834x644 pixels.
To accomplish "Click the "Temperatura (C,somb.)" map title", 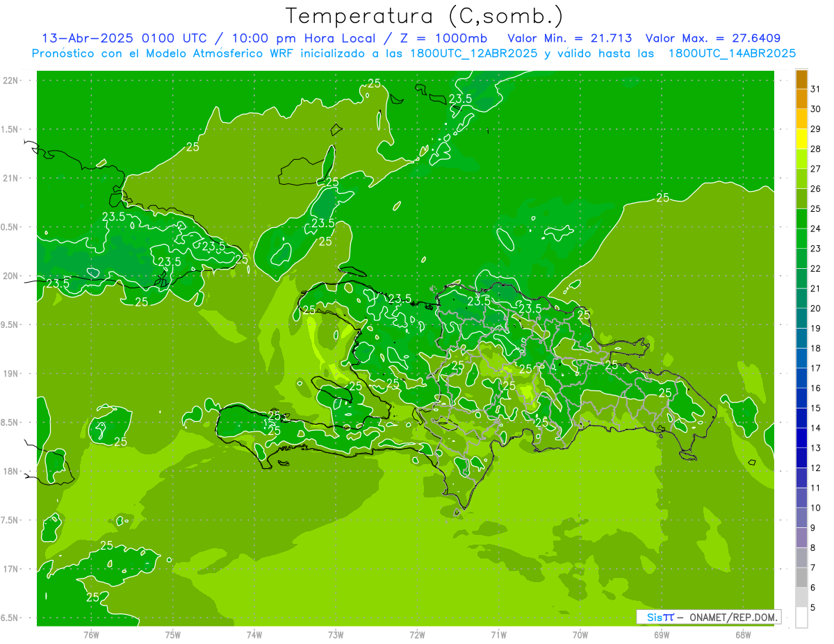I will click(423, 16).
